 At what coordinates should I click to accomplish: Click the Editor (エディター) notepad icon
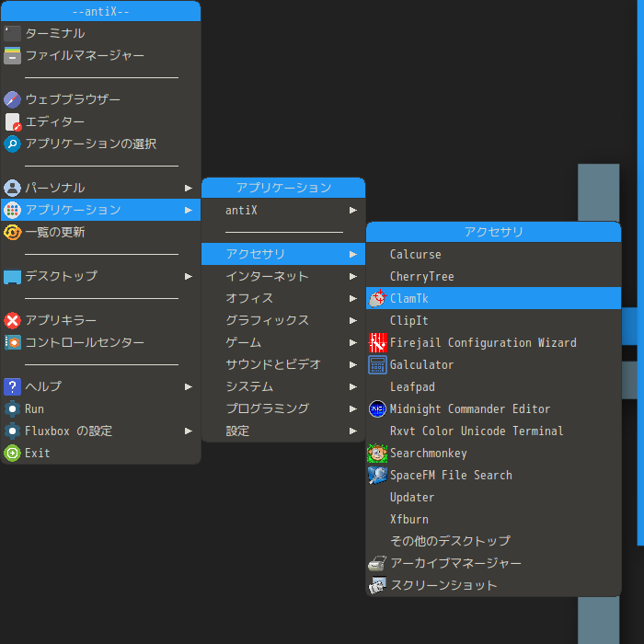[12, 121]
